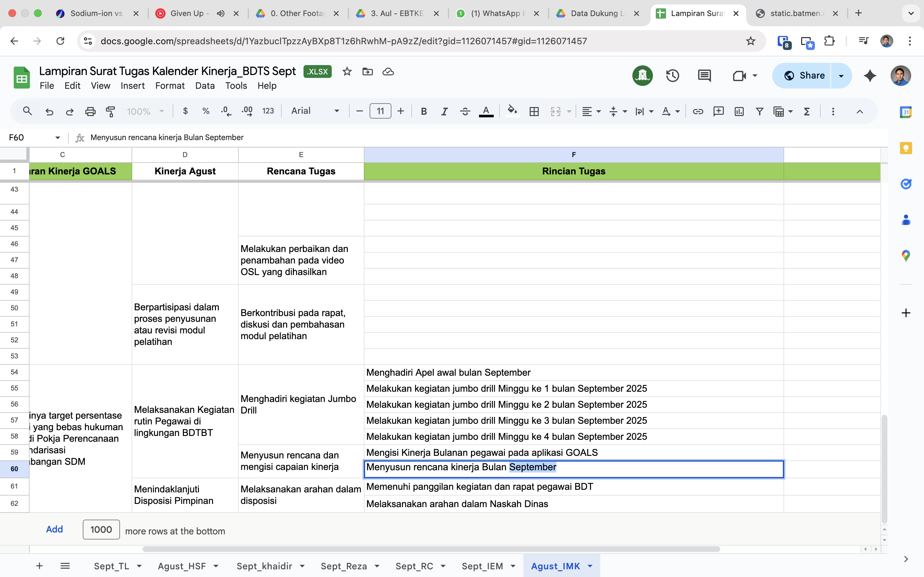Click the Functions sigma icon

tap(807, 111)
